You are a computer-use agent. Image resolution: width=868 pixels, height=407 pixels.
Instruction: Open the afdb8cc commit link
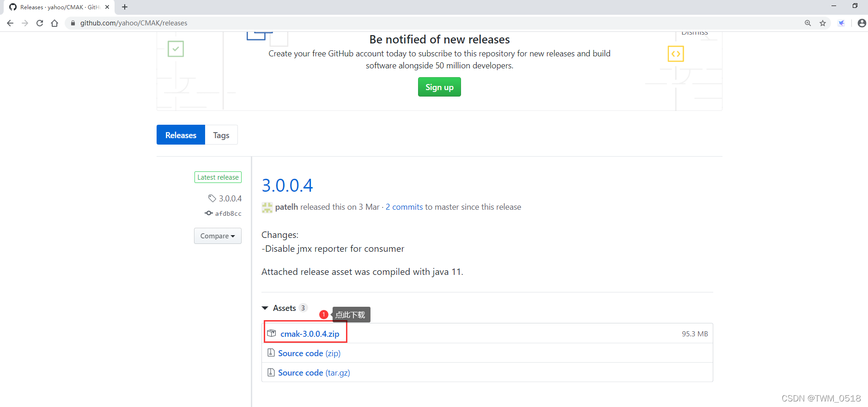click(228, 213)
